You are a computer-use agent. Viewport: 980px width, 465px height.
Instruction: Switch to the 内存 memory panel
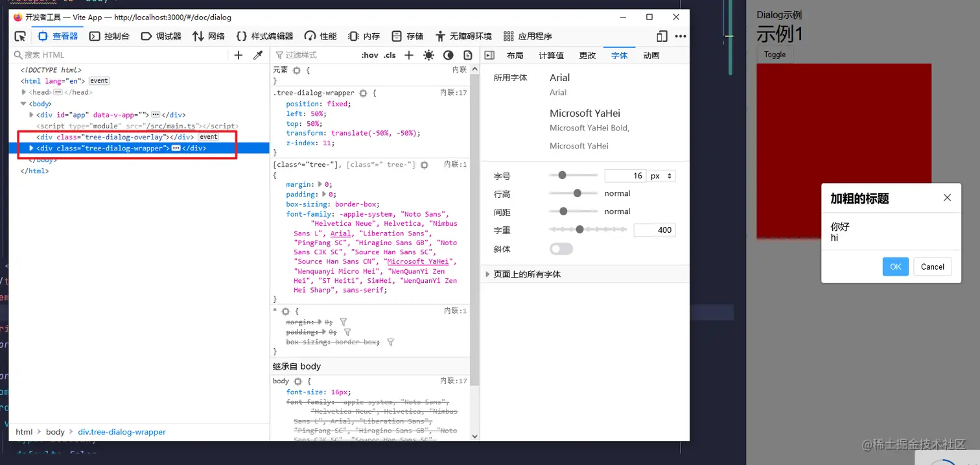pyautogui.click(x=364, y=36)
